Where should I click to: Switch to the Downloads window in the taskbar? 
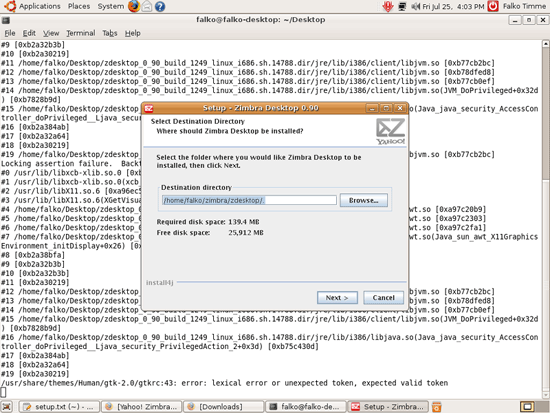223,407
